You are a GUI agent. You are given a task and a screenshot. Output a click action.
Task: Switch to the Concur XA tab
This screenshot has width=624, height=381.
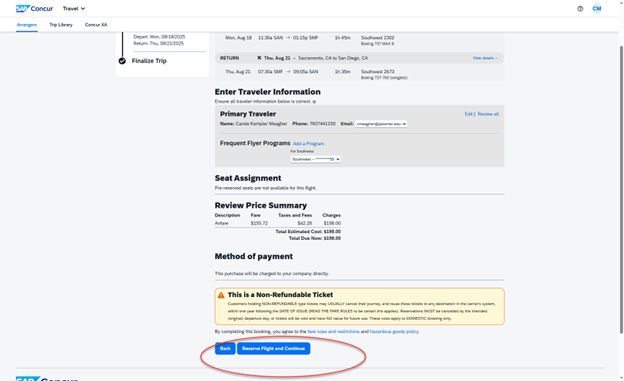tap(96, 25)
